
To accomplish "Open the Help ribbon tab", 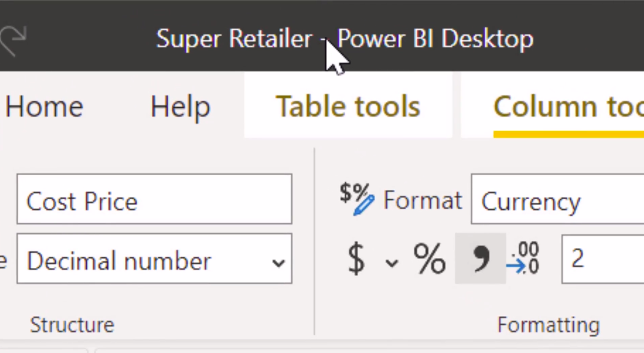I will (180, 107).
